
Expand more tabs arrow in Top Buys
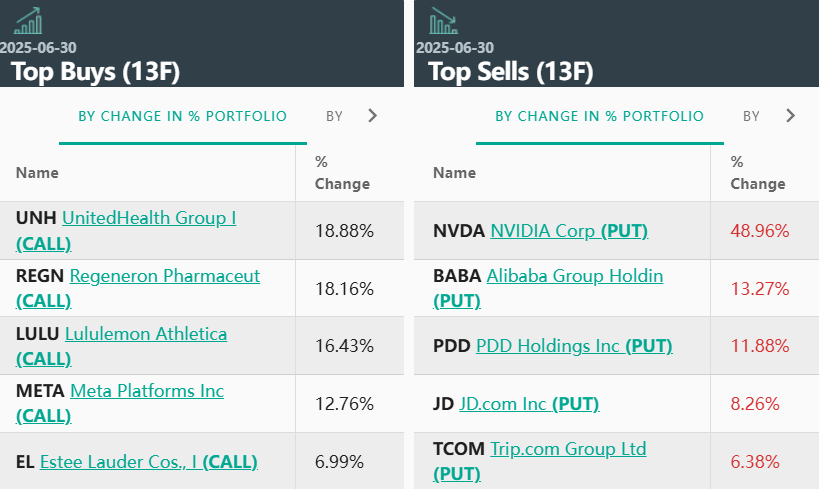pos(373,116)
